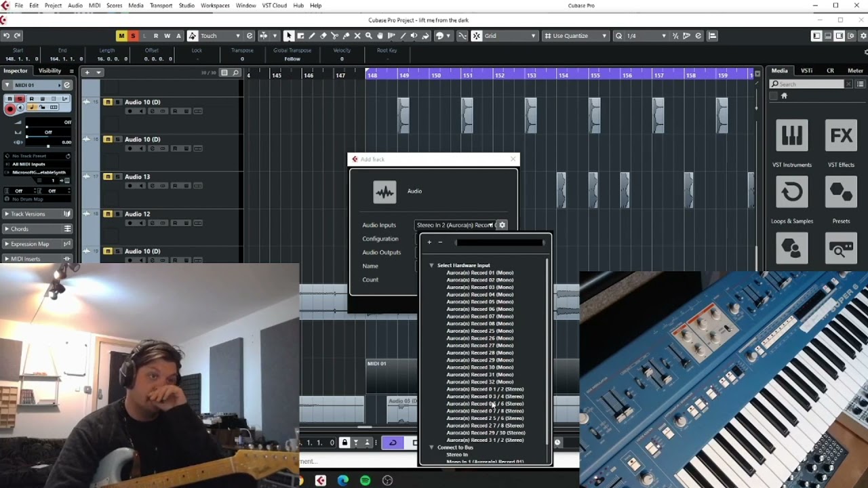Choose Aurora(n) Record 32 (Mono) input
868x488 pixels.
coord(480,382)
